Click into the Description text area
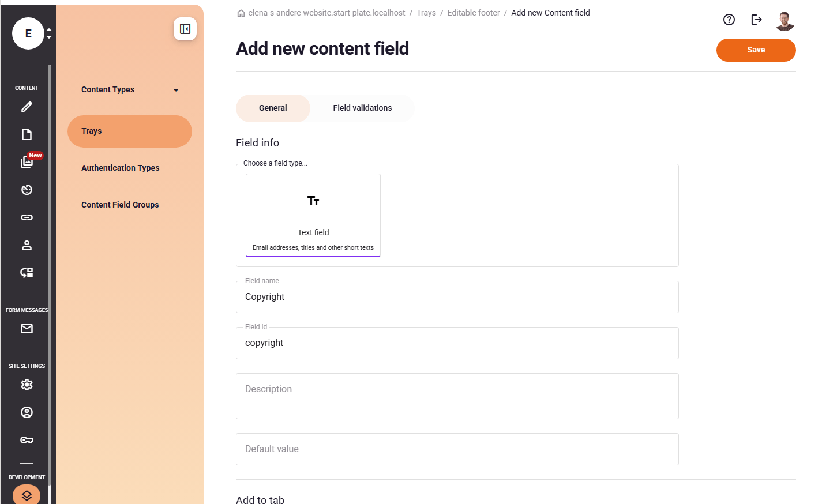Image resolution: width=826 pixels, height=504 pixels. click(457, 396)
